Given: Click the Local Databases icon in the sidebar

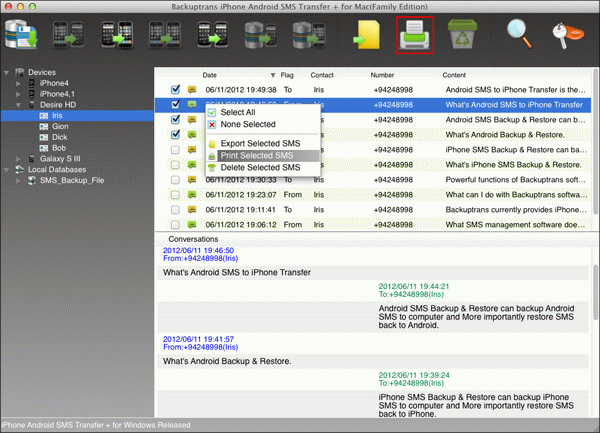Looking at the screenshot, I should 20,169.
